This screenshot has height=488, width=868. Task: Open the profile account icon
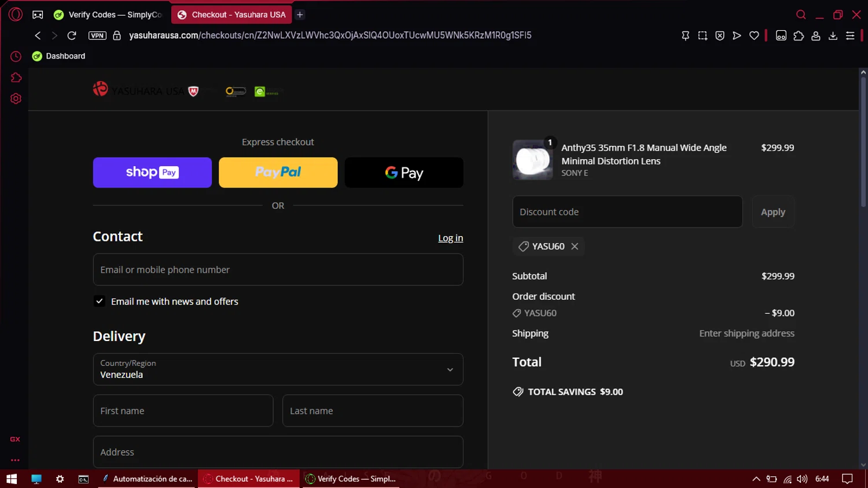816,36
